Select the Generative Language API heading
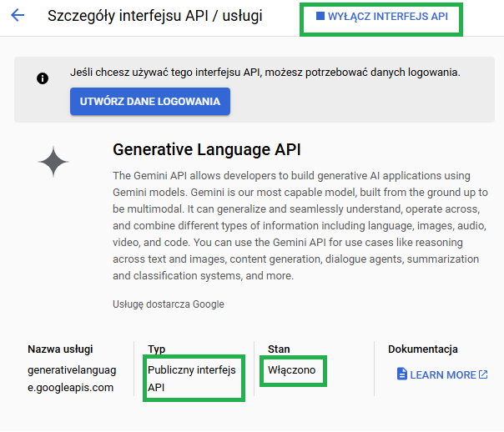This screenshot has height=432, width=504. click(x=207, y=149)
